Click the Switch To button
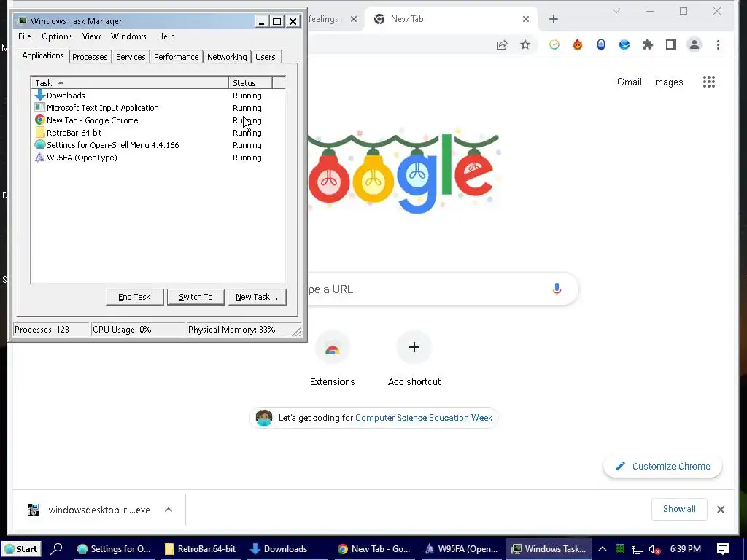Viewport: 747px width, 560px height. tap(196, 297)
